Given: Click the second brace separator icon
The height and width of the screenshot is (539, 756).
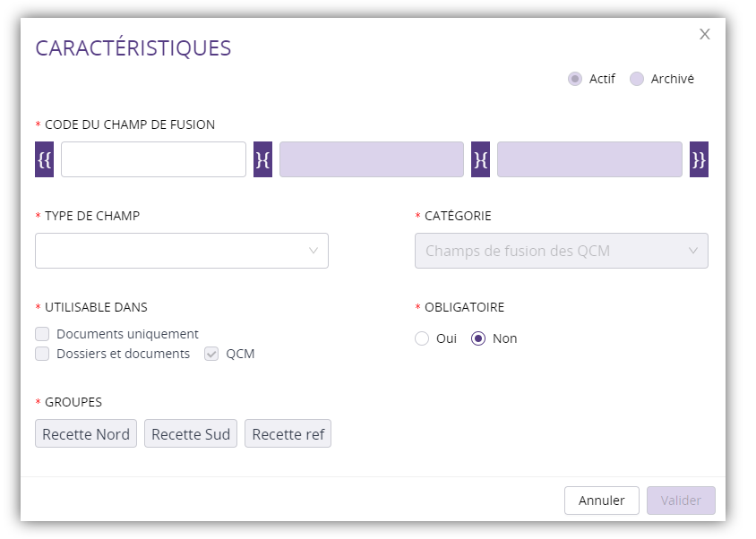Looking at the screenshot, I should click(x=481, y=159).
